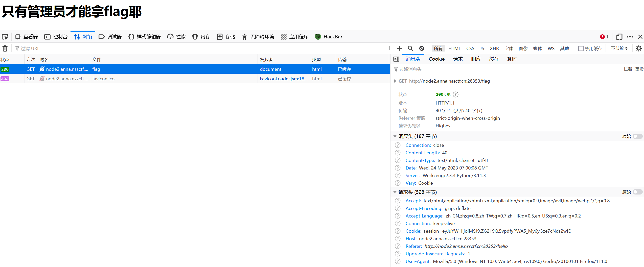Viewport: 644px width, 267px height.
Task: Open help icon for Content-Length header
Action: pyautogui.click(x=398, y=153)
